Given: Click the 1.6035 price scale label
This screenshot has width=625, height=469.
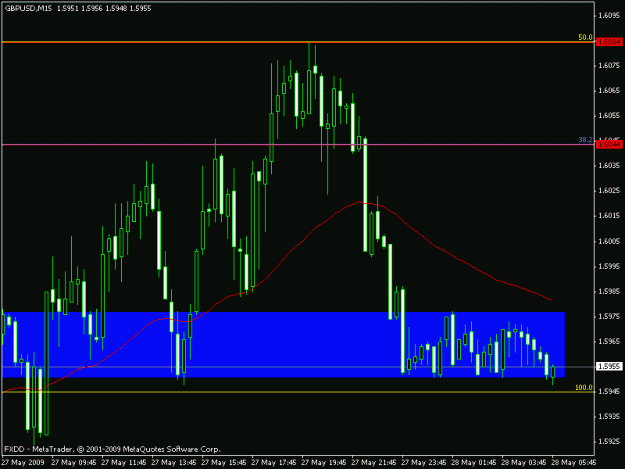Looking at the screenshot, I should 609,165.
